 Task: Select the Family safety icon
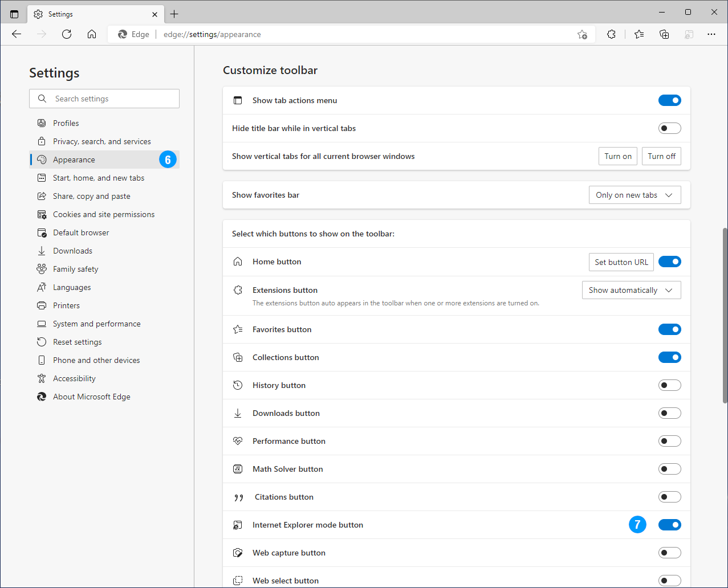pos(41,268)
